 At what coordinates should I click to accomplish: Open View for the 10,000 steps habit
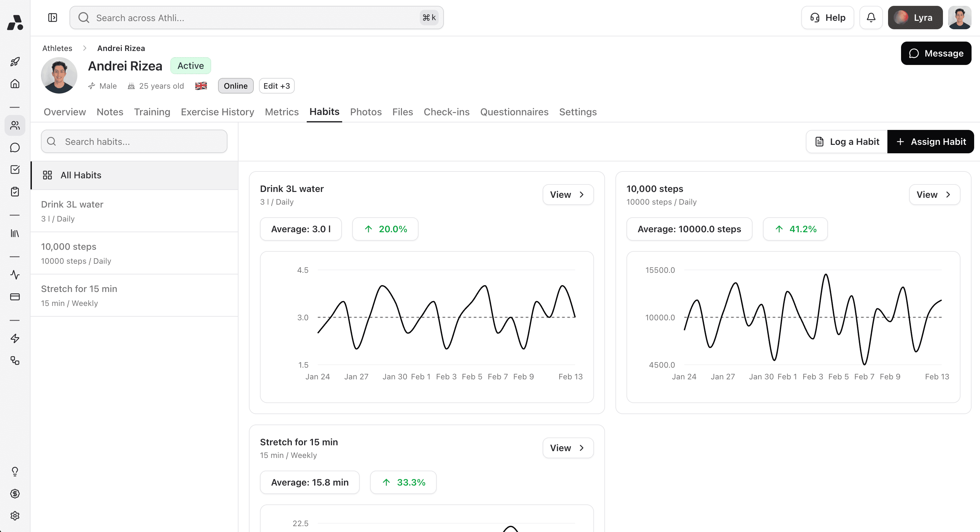click(934, 194)
